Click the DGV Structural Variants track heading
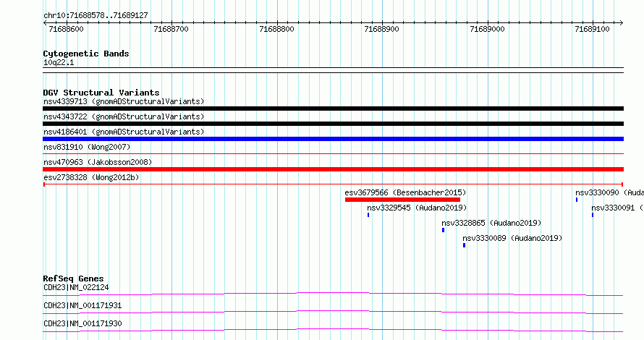644x340 pixels. pyautogui.click(x=101, y=93)
